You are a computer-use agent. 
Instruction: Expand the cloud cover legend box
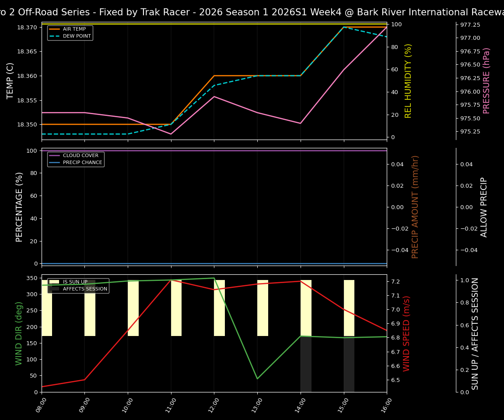[75, 158]
